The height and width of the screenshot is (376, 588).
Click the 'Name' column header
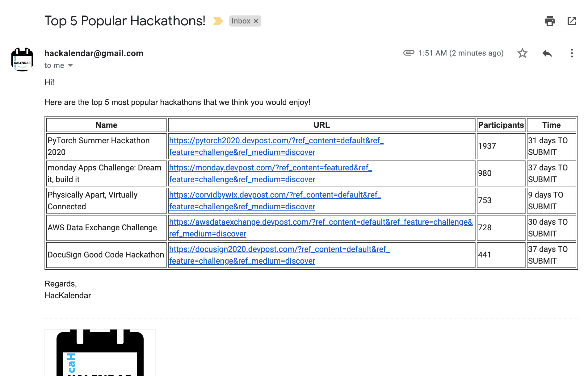[107, 125]
